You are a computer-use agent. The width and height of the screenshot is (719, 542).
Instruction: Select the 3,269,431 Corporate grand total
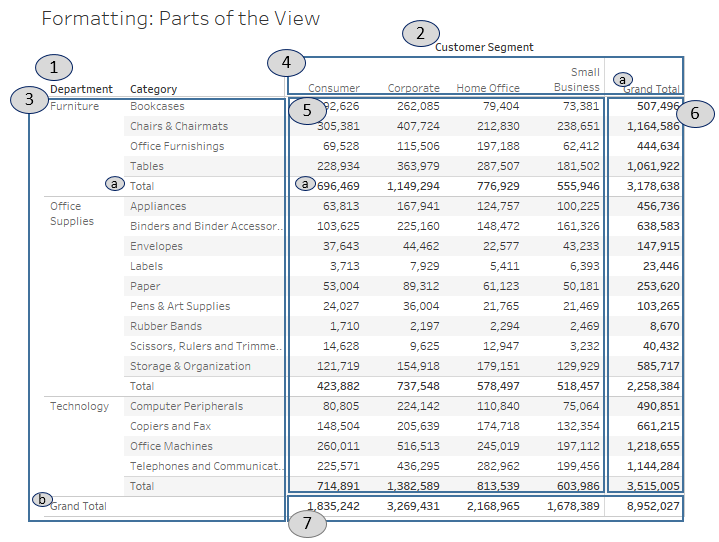pyautogui.click(x=413, y=506)
